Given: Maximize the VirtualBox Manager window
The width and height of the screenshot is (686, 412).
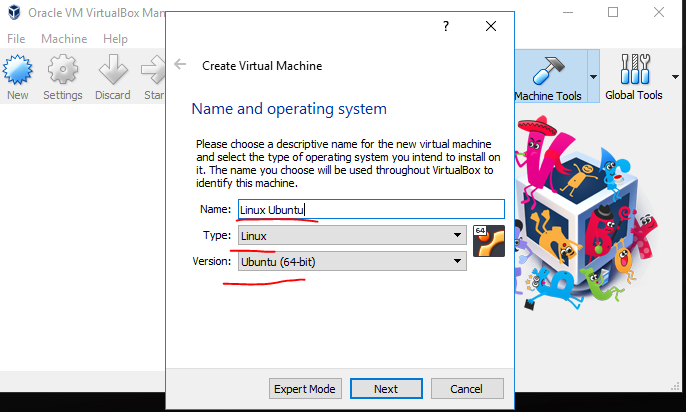Looking at the screenshot, I should pos(613,12).
